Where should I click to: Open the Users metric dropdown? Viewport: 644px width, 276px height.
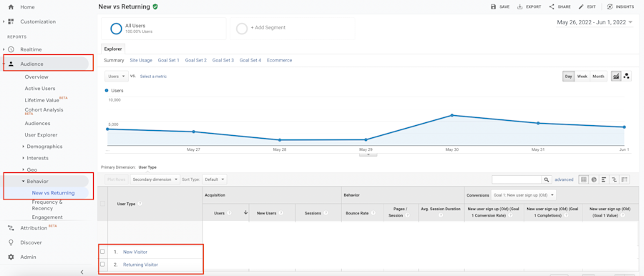pyautogui.click(x=116, y=76)
